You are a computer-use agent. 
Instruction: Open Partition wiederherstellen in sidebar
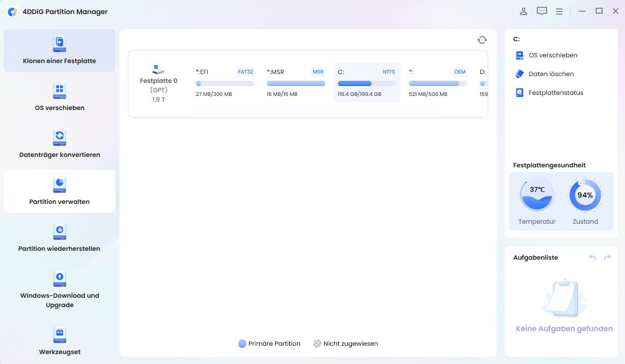point(60,238)
